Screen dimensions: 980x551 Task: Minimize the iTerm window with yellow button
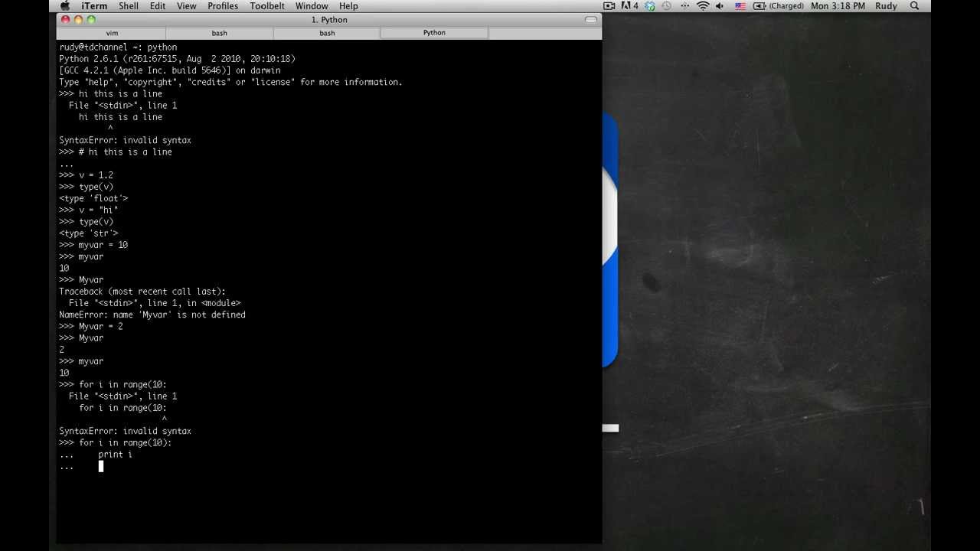tap(78, 20)
